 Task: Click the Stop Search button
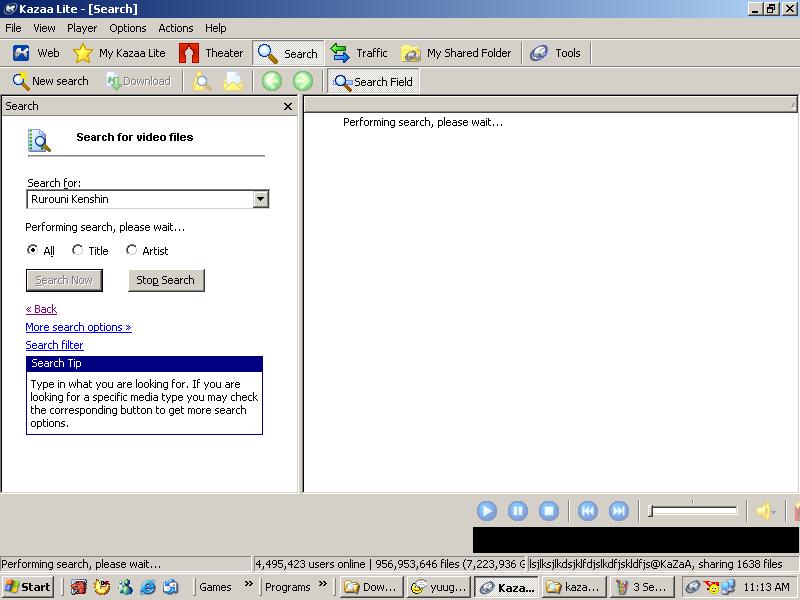coord(166,280)
